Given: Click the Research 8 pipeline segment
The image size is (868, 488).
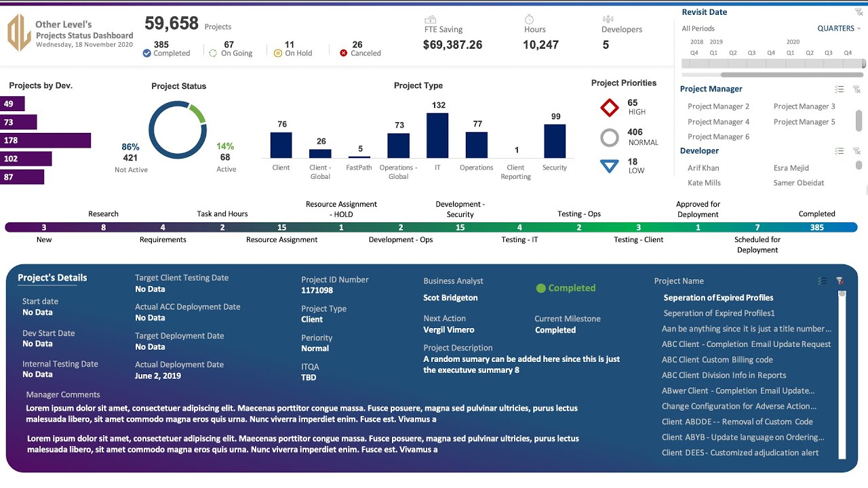Looking at the screenshot, I should pyautogui.click(x=103, y=228).
